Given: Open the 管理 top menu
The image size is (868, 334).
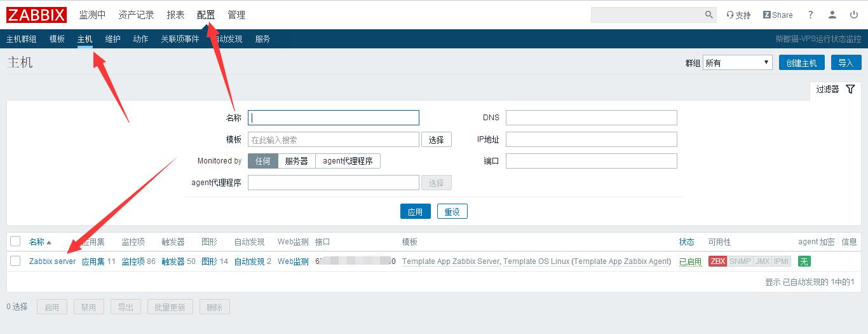Looking at the screenshot, I should point(236,15).
